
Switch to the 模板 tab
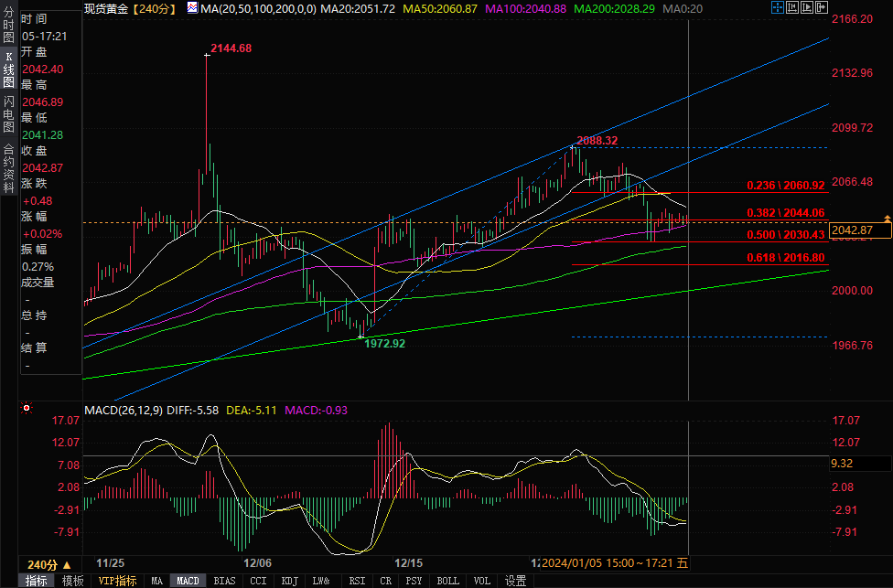(73, 581)
